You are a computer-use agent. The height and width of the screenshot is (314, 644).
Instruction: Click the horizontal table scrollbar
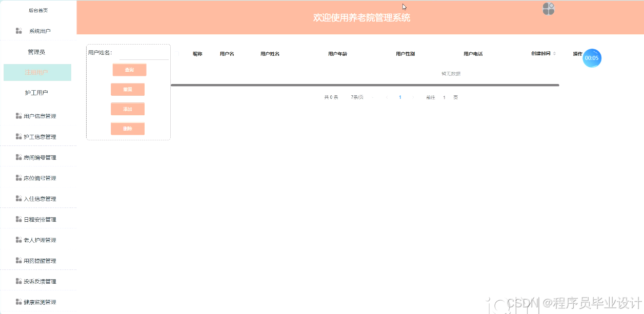tap(365, 85)
